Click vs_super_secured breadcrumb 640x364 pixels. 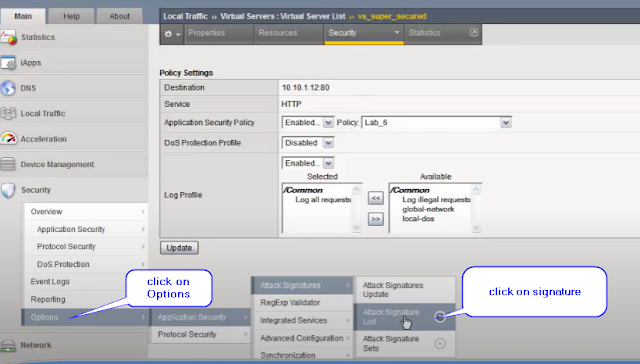click(x=392, y=16)
